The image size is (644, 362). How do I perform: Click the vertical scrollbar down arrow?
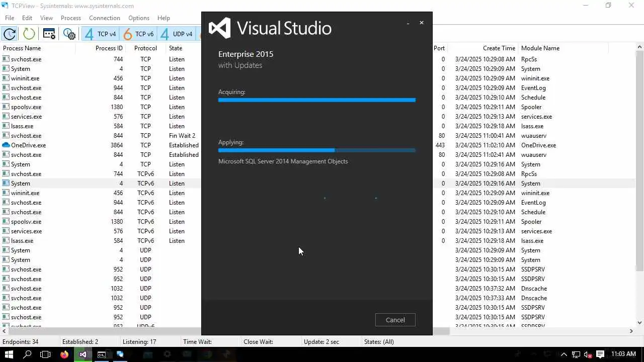click(x=639, y=322)
